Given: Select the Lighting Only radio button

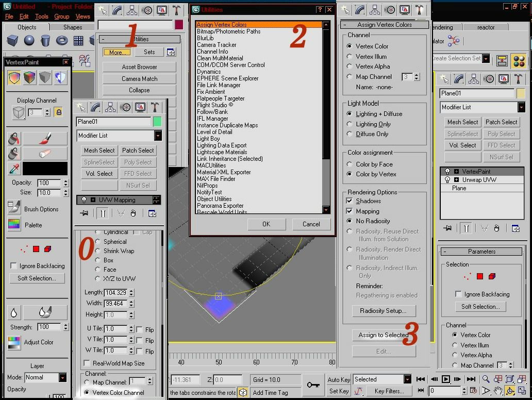Looking at the screenshot, I should pos(349,124).
